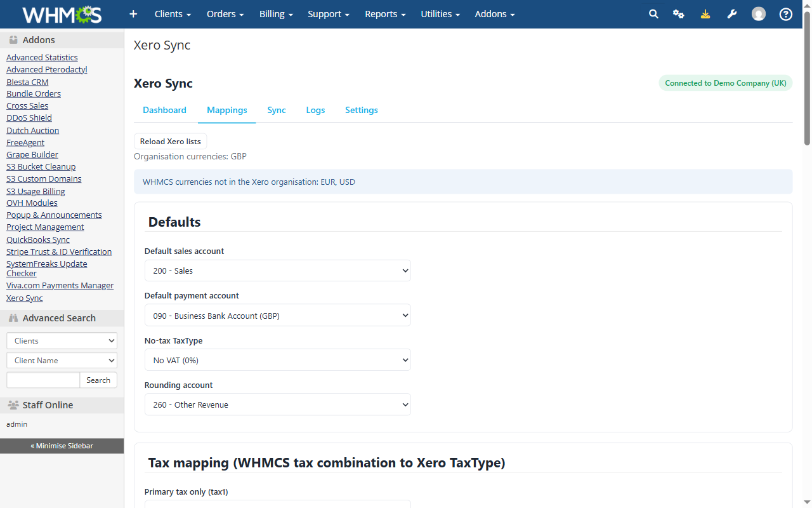This screenshot has height=508, width=812.
Task: Click the admin staff name
Action: (17, 424)
